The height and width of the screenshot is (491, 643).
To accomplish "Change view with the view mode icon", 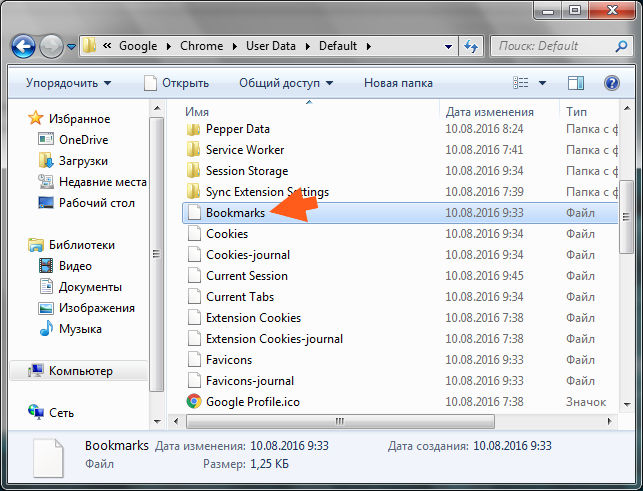I will click(x=521, y=83).
